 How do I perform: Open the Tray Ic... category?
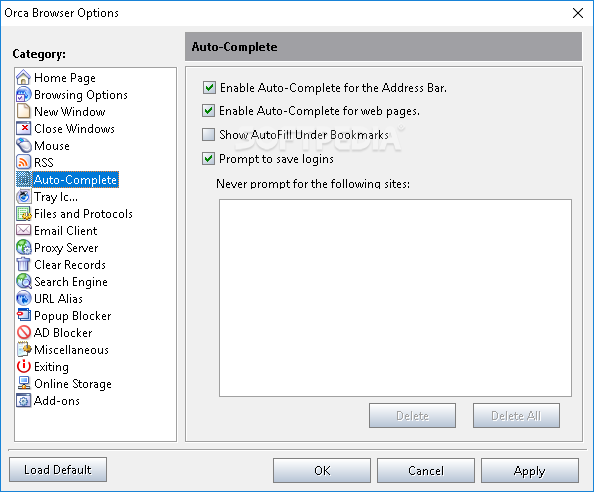(56, 197)
